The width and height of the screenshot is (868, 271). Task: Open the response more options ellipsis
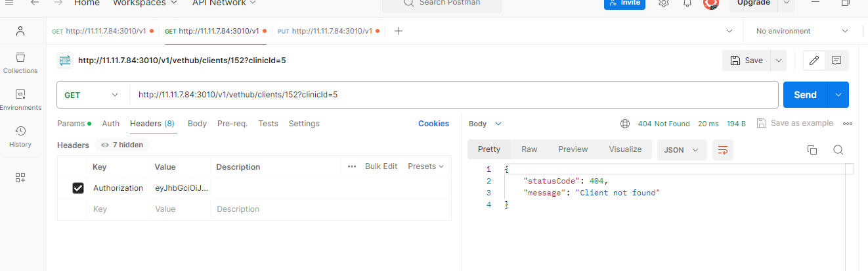click(848, 124)
